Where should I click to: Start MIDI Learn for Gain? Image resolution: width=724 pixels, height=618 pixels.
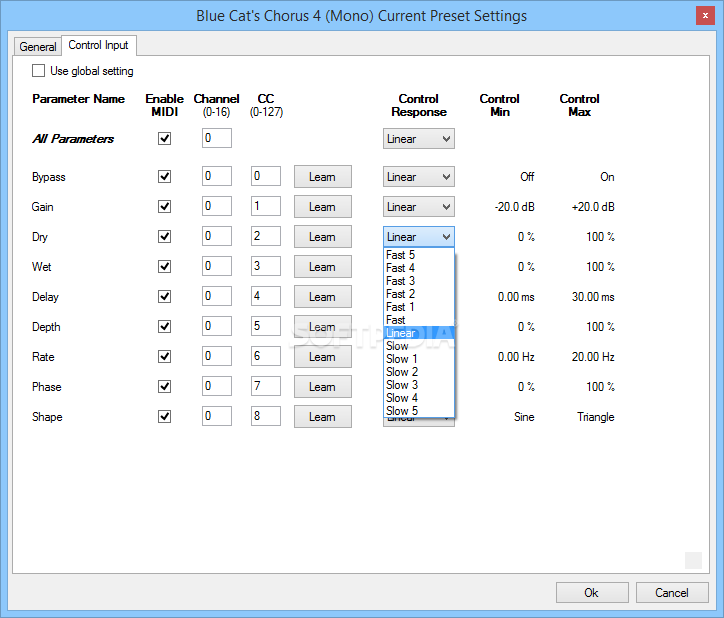click(x=323, y=206)
